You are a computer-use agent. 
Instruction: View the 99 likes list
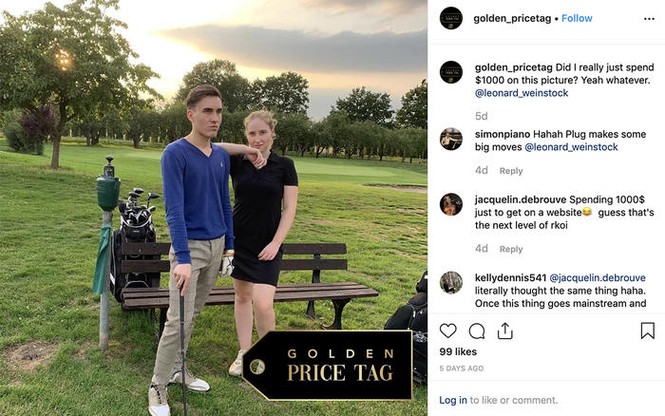(458, 352)
